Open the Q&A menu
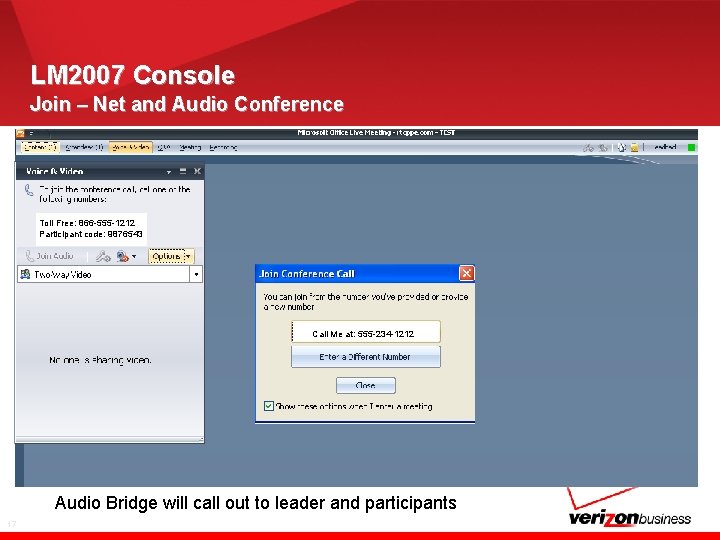Viewport: 720px width, 540px height. pos(164,147)
